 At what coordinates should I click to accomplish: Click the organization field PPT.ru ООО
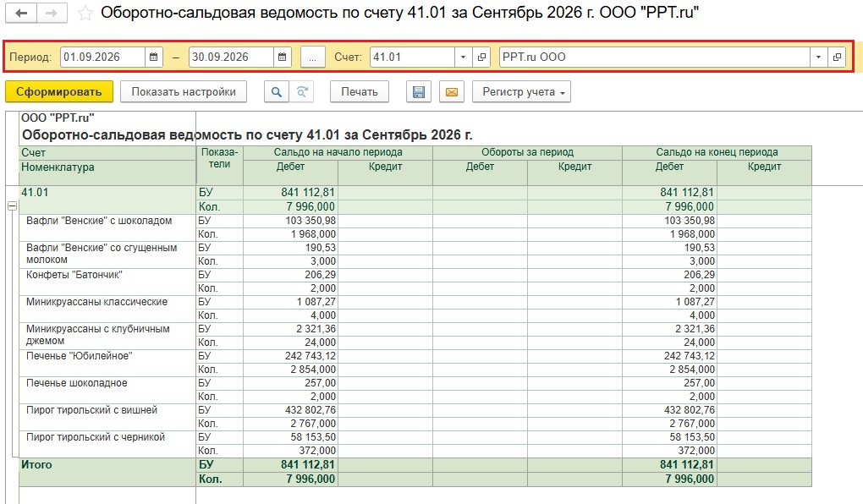[655, 57]
